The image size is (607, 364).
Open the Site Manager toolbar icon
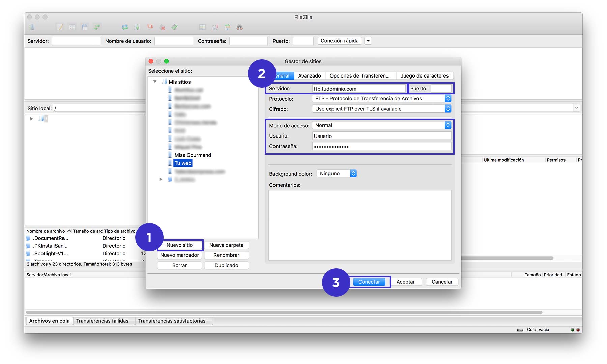(x=31, y=27)
